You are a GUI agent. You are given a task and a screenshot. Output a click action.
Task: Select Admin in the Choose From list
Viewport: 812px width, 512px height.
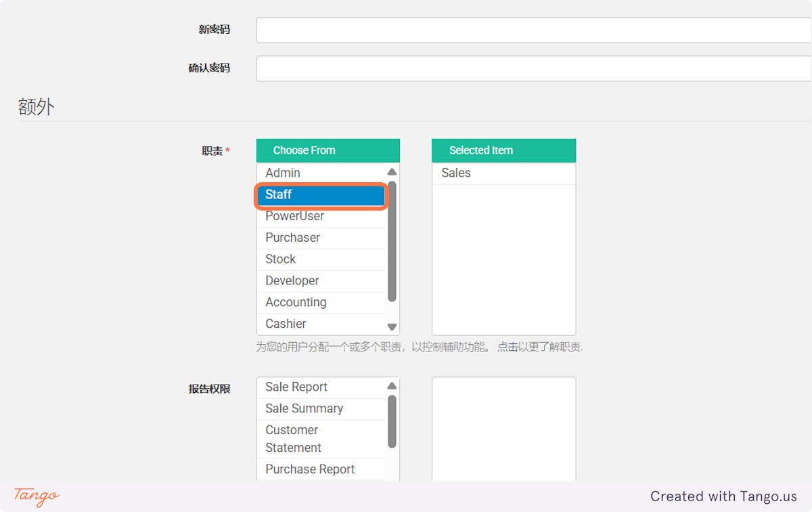tap(321, 173)
